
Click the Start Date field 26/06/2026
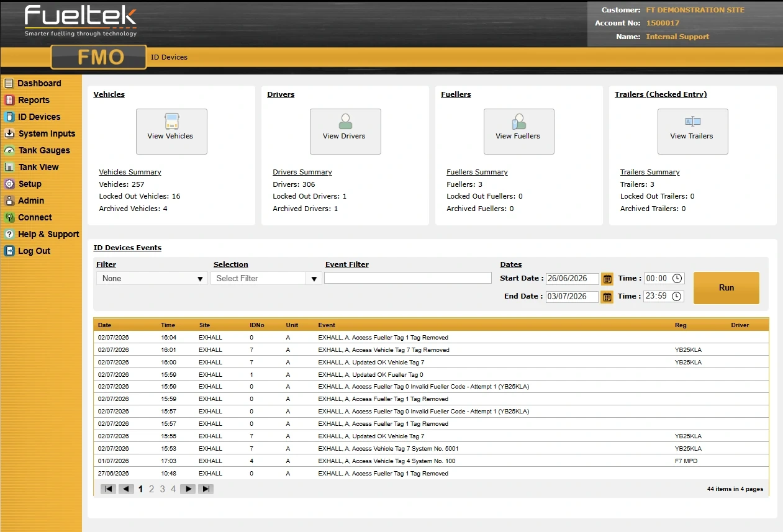573,279
